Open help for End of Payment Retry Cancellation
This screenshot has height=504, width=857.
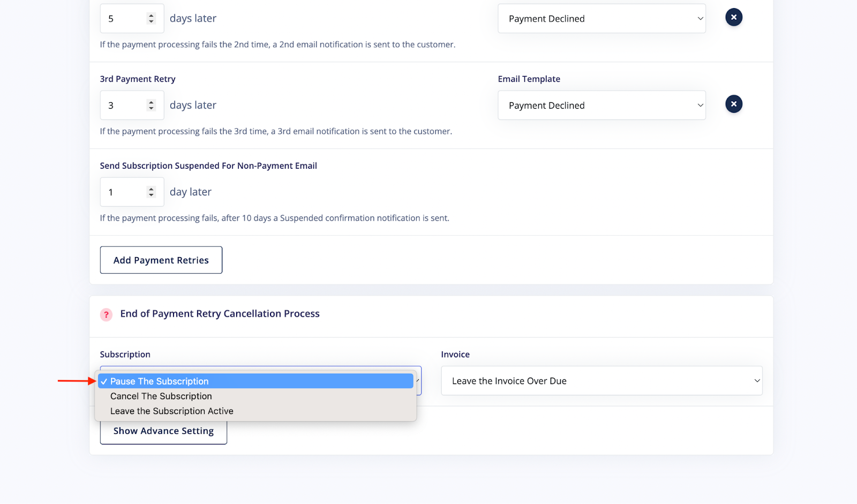click(106, 314)
